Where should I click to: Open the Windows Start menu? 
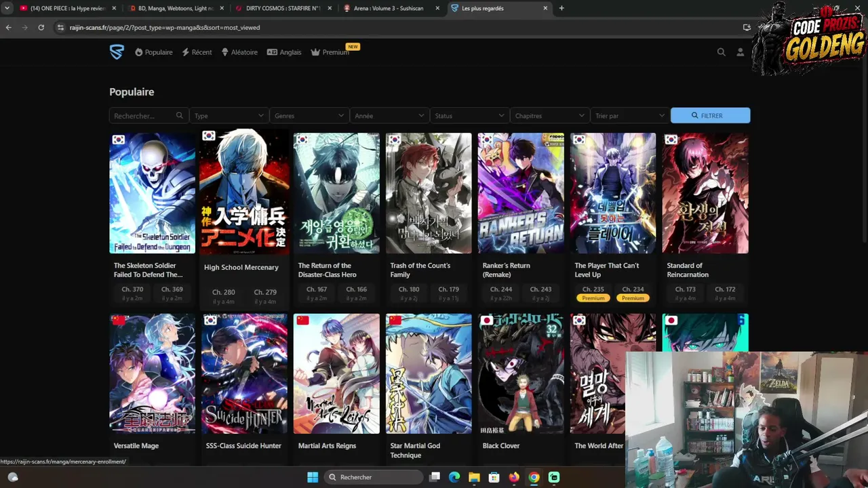pyautogui.click(x=313, y=477)
